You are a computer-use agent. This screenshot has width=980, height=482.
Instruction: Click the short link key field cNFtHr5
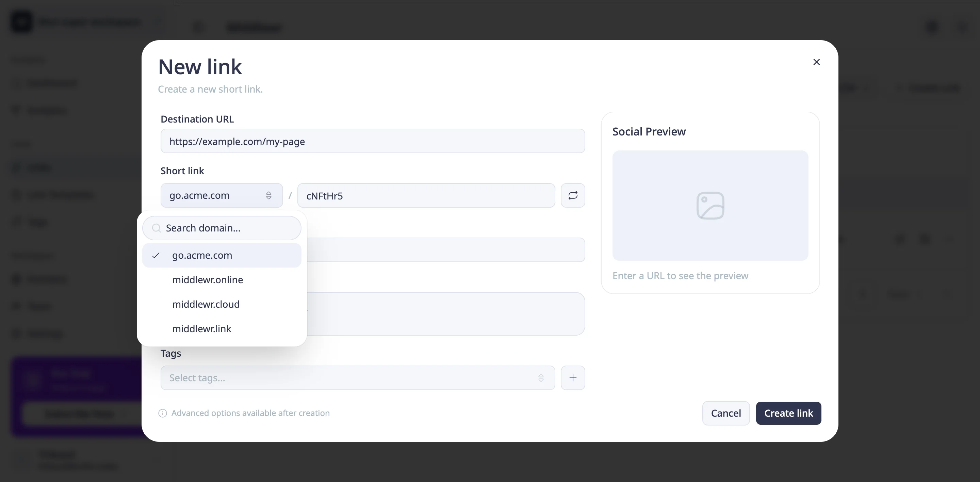426,195
